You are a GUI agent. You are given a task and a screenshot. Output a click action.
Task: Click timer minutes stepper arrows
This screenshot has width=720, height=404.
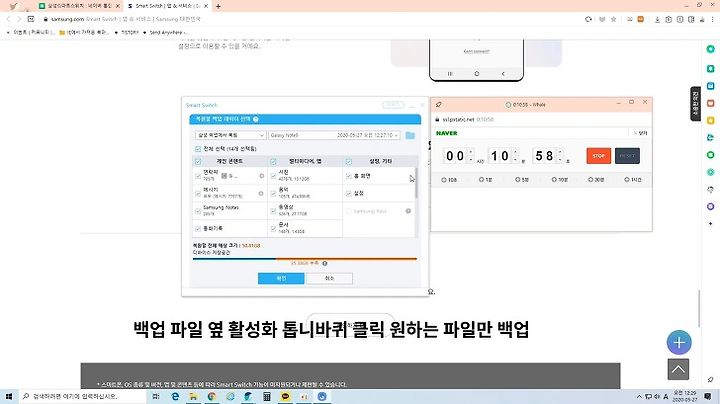[515, 156]
